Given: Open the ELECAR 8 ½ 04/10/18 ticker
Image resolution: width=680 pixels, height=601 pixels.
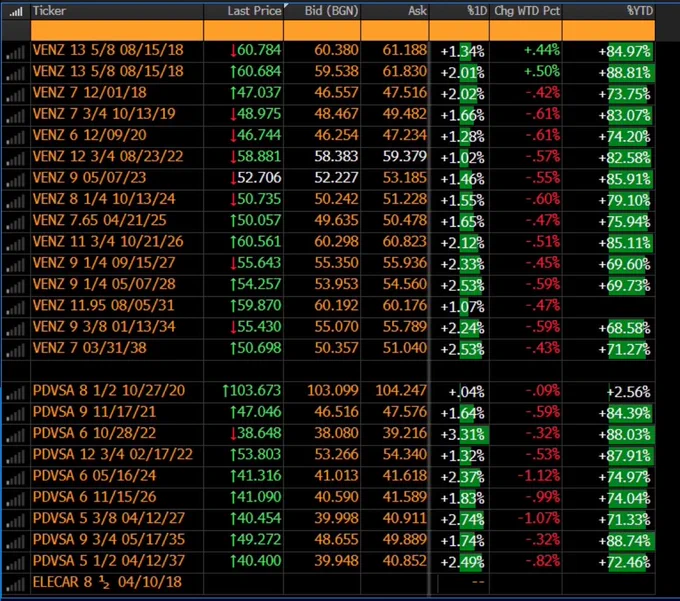Looking at the screenshot, I should coord(107,582).
